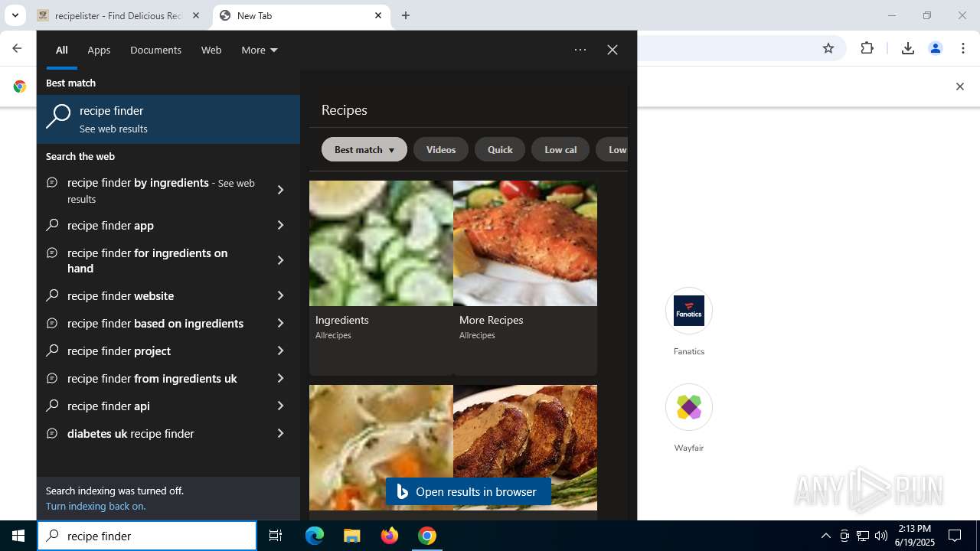Screen dimensions: 980x551
Task: Switch to the recipelister browser tab
Action: [119, 15]
